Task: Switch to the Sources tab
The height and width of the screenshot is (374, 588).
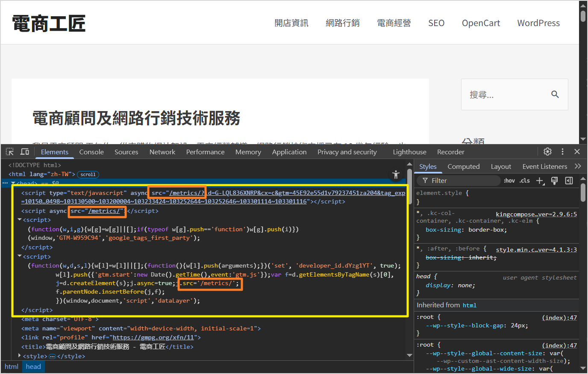Action: click(x=126, y=152)
